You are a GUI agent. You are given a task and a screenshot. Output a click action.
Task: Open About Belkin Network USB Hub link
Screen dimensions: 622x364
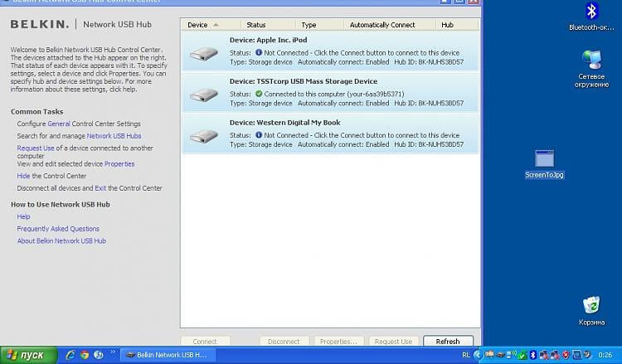pyautogui.click(x=61, y=240)
